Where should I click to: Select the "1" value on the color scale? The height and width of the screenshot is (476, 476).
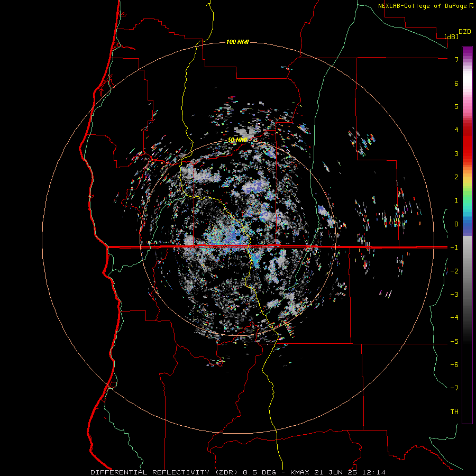point(456,200)
